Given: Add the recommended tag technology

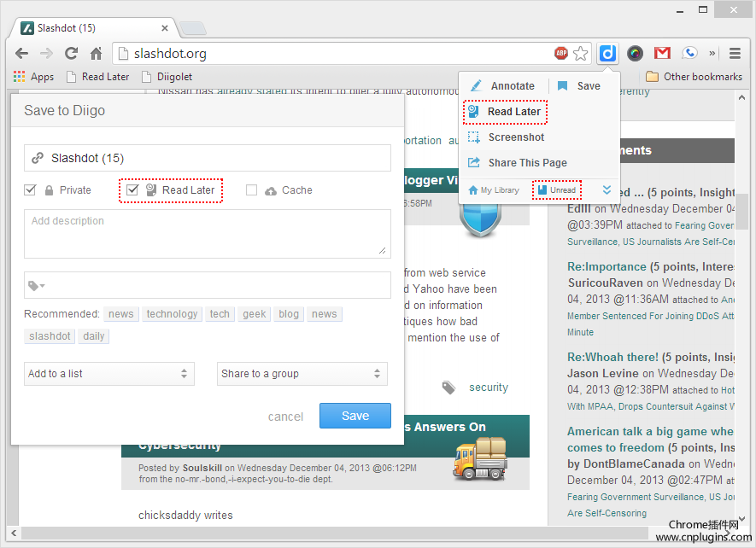Looking at the screenshot, I should pyautogui.click(x=172, y=314).
